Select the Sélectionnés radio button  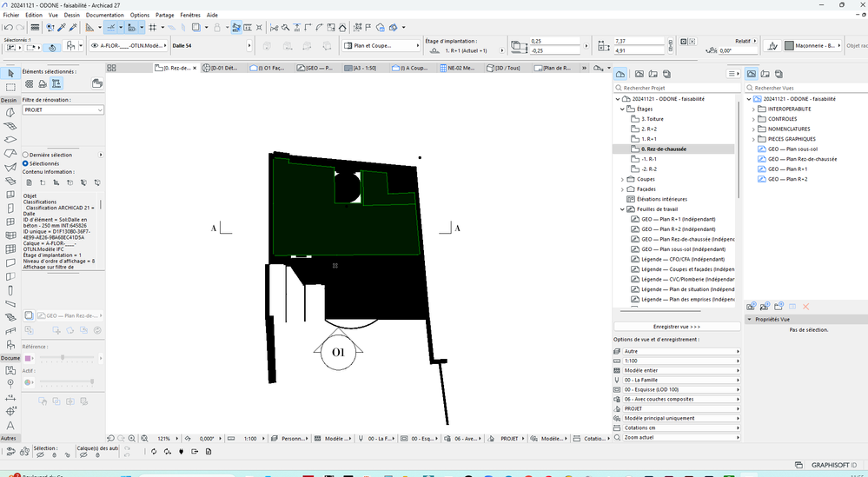(26, 162)
